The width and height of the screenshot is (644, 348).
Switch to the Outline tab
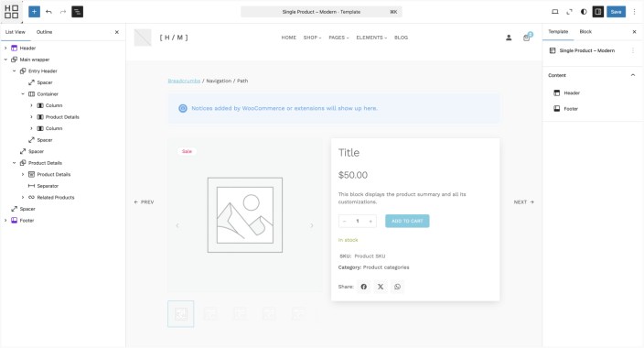pos(44,32)
